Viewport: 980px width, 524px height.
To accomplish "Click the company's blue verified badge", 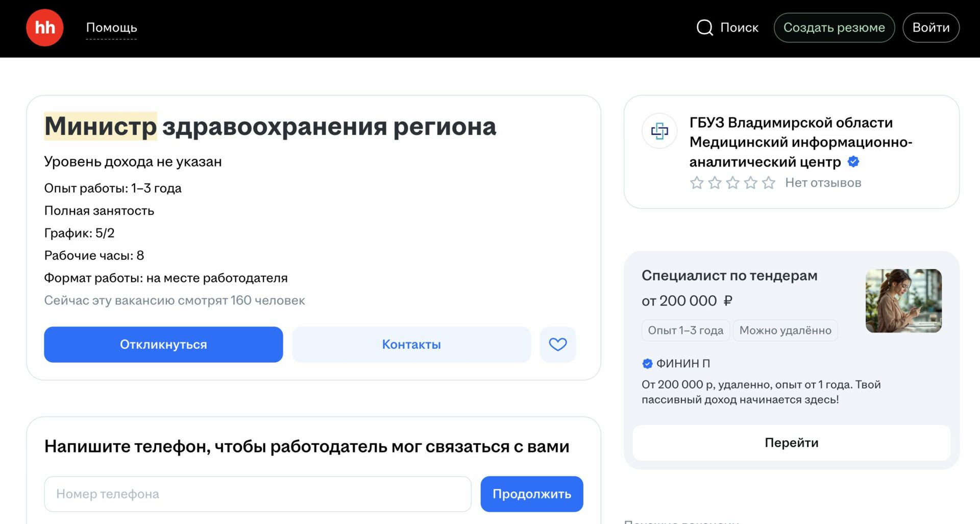I will click(x=853, y=161).
